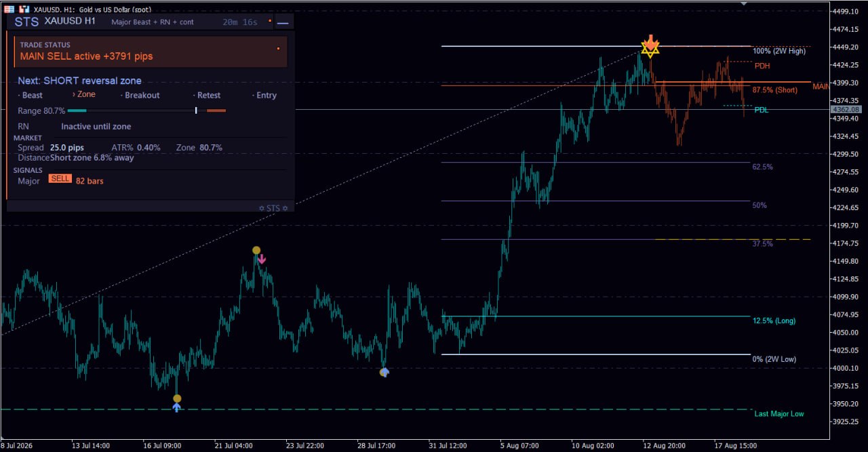868x452 pixels.
Task: Click the 37.5% level label
Action: (x=763, y=244)
